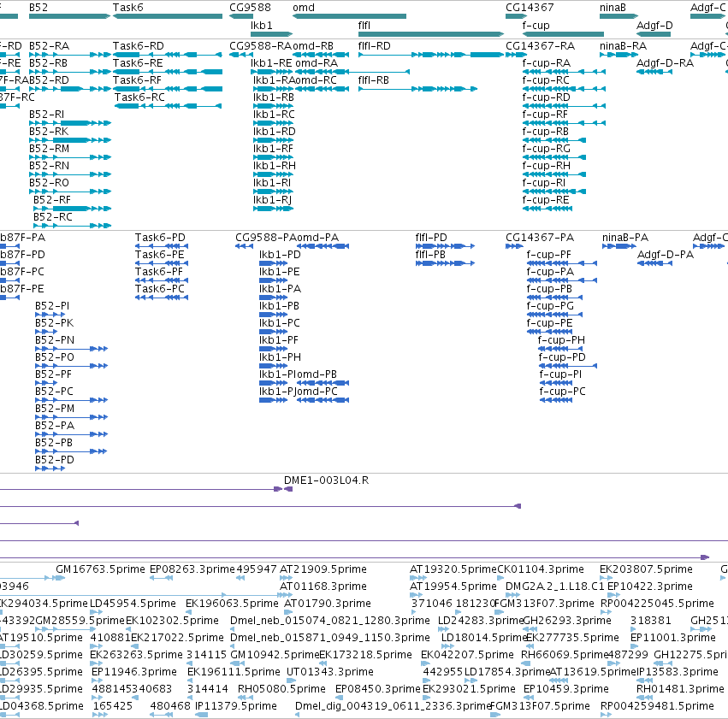Click the B52-PD protein label

(x=55, y=460)
